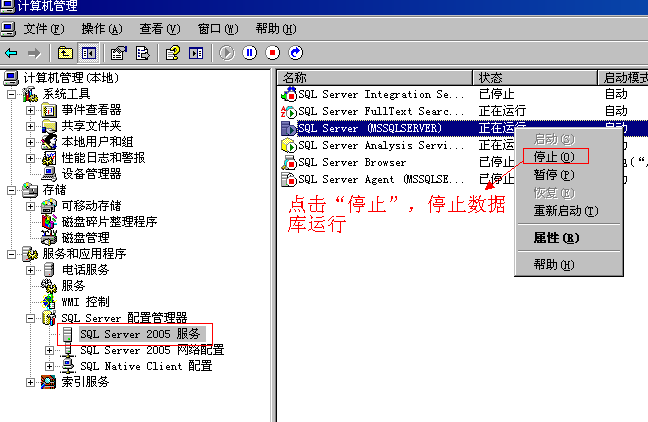Collapse SQL Server 配置管理器 node
Image resolution: width=648 pixels, height=422 pixels.
click(30, 318)
